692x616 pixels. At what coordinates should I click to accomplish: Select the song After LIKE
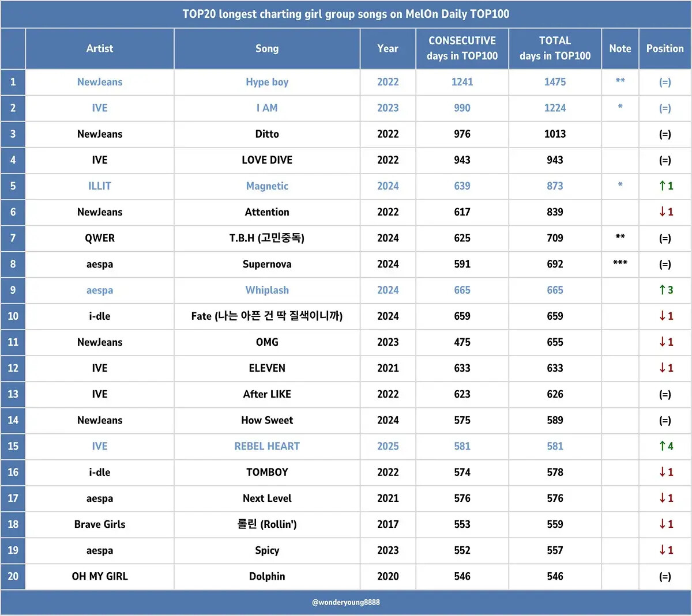[267, 394]
